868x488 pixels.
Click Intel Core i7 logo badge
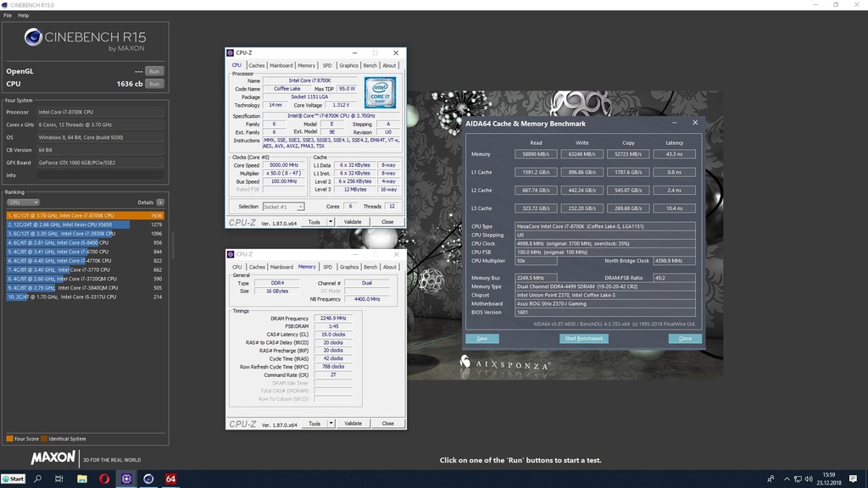tap(380, 92)
